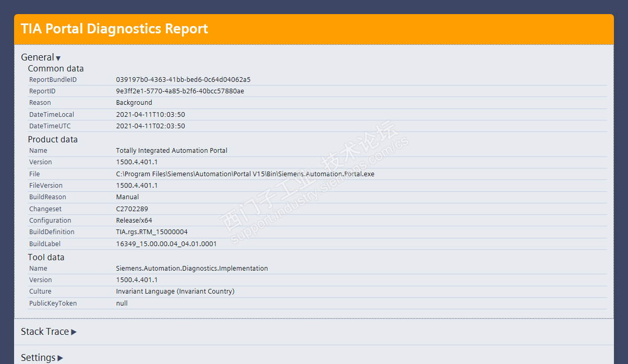This screenshot has width=628, height=364.
Task: Select the ReportBundleID value 039197b0-4363-41bb-bed6-0c64d04062a5
Action: [x=183, y=80]
